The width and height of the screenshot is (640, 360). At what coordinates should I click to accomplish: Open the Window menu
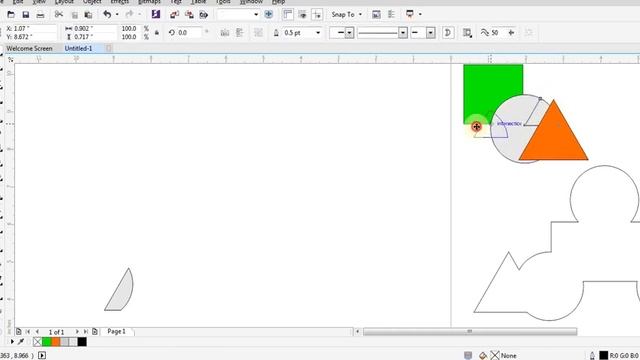[x=251, y=2]
